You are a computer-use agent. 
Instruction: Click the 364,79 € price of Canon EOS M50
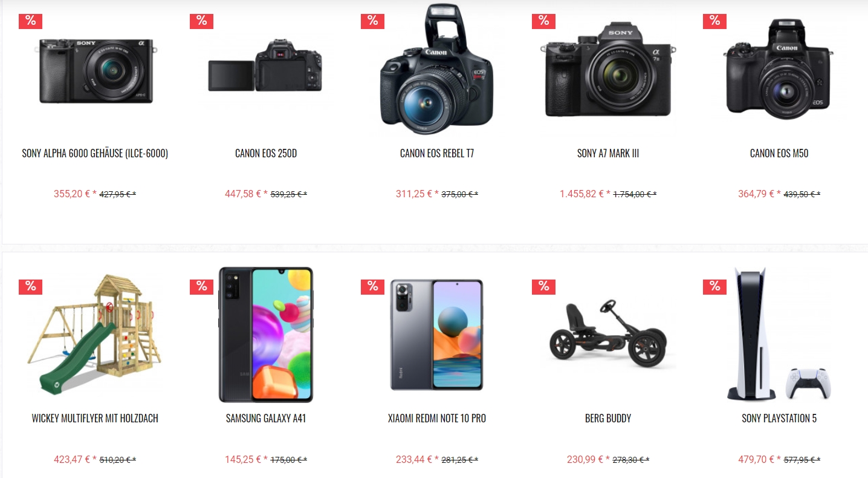(756, 194)
